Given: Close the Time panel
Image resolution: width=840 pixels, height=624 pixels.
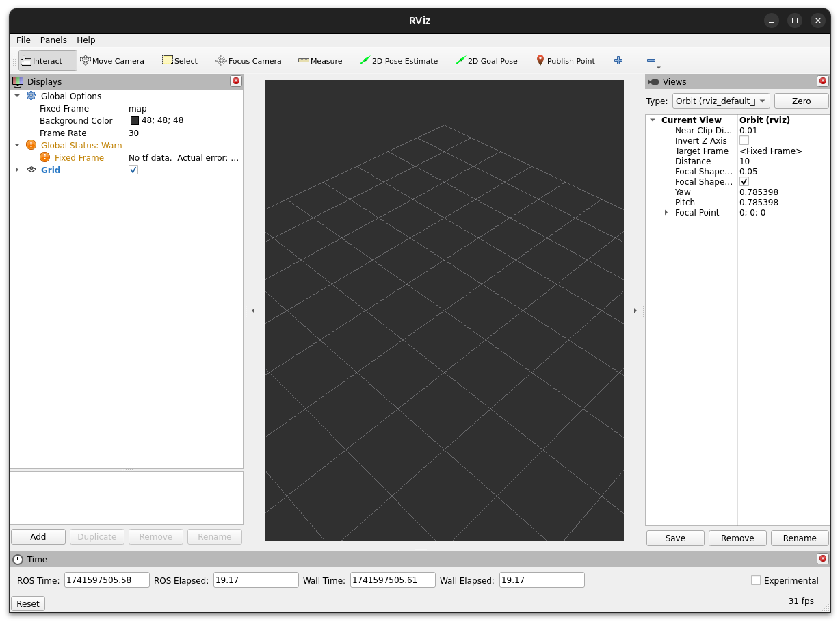Looking at the screenshot, I should pyautogui.click(x=822, y=558).
